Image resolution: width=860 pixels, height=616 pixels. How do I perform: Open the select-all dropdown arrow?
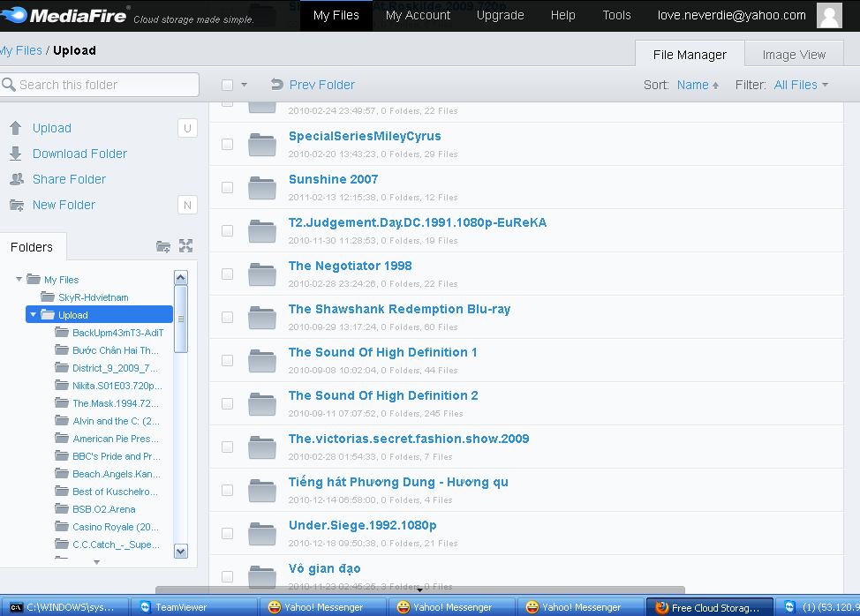point(244,85)
